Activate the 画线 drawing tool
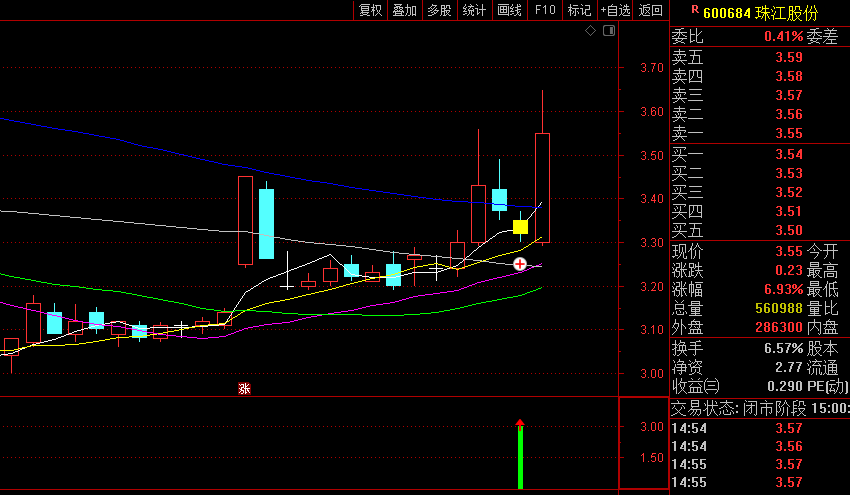This screenshot has height=495, width=850. pos(510,10)
